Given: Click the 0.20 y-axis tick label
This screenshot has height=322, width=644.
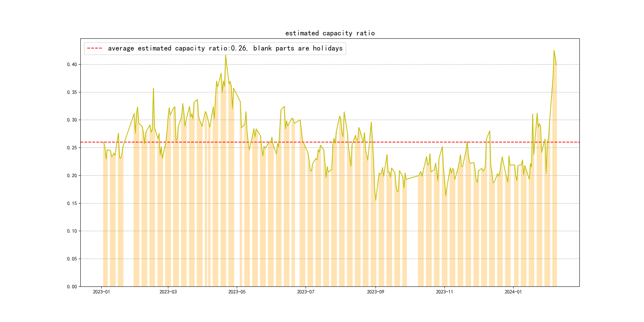Looking at the screenshot, I should point(72,176).
